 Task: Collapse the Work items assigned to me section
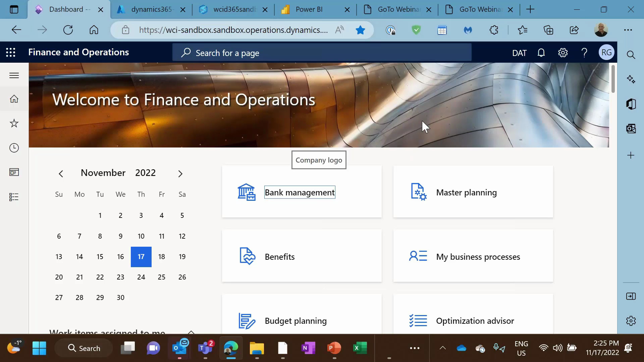coord(191,333)
